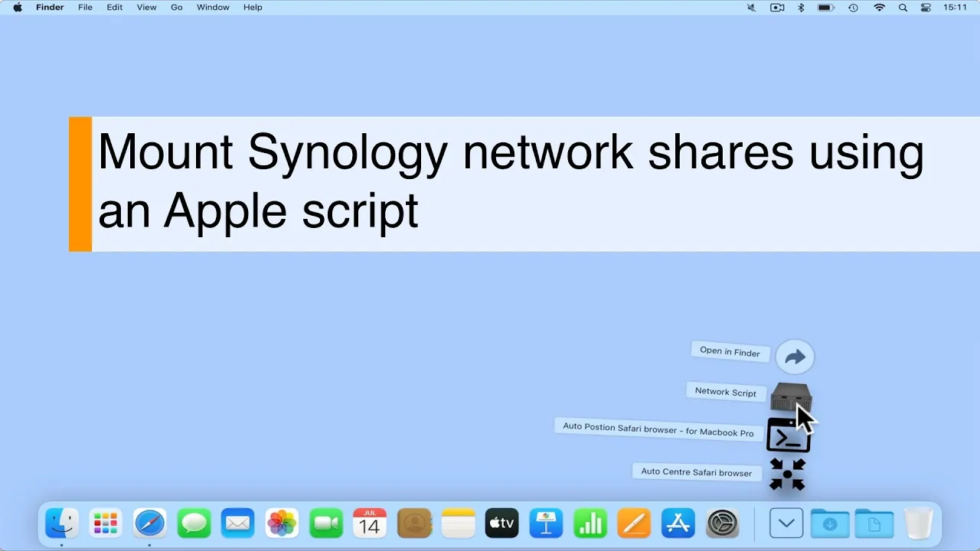Launch Safari from the Dock
The height and width of the screenshot is (551, 980).
pos(149,523)
